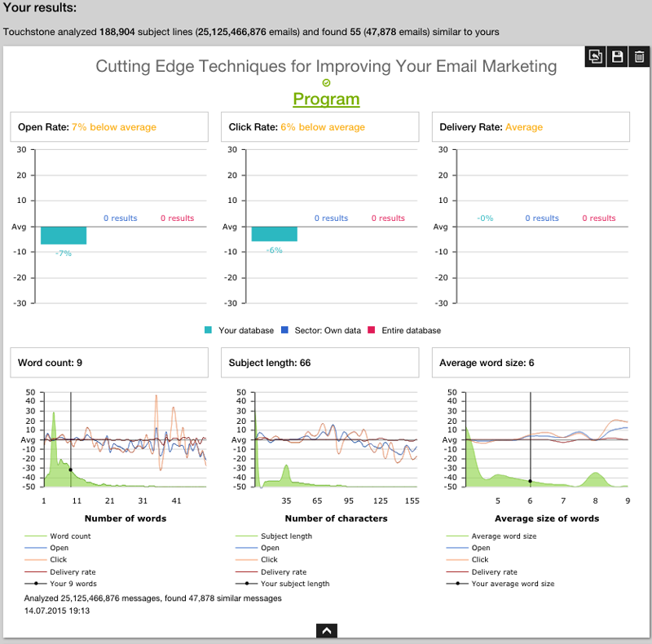Image resolution: width=652 pixels, height=644 pixels.
Task: Click the teal -7% bar in Open Rate chart
Action: (64, 236)
